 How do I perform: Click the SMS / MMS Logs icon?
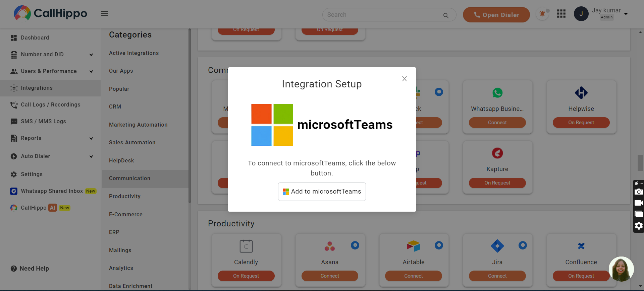(x=14, y=122)
